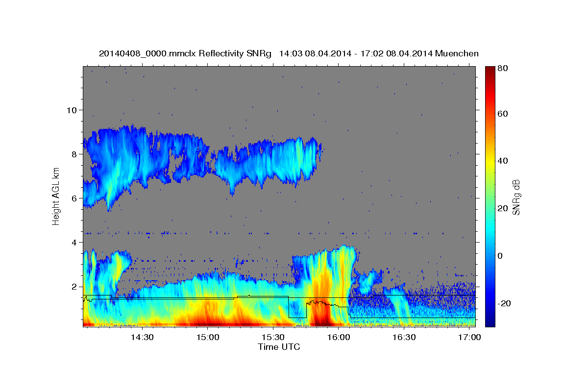
Task: Click the dark red top of colorbar
Action: coord(490,70)
